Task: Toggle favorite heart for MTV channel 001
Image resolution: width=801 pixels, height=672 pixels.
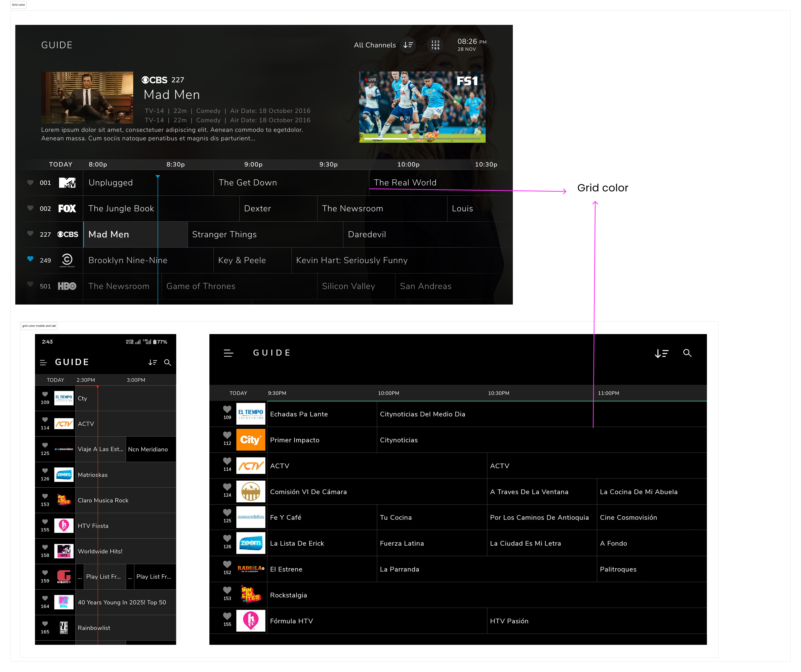Action: point(31,182)
